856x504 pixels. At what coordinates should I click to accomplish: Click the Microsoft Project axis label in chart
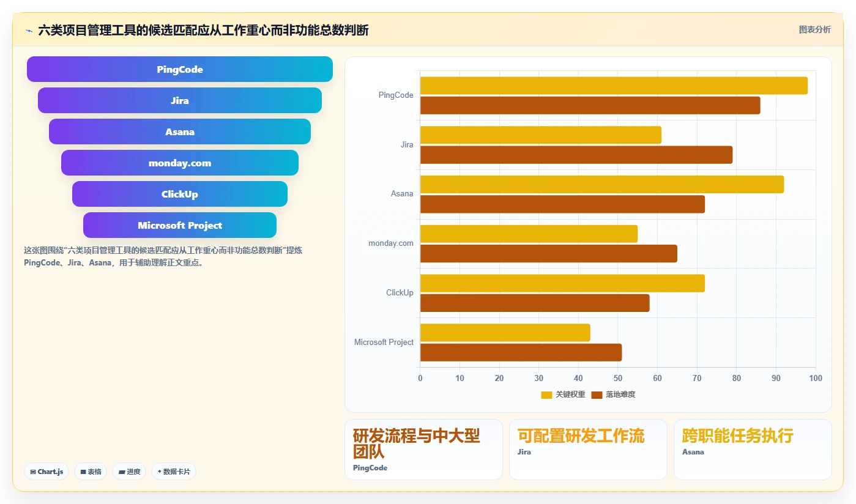tap(384, 343)
